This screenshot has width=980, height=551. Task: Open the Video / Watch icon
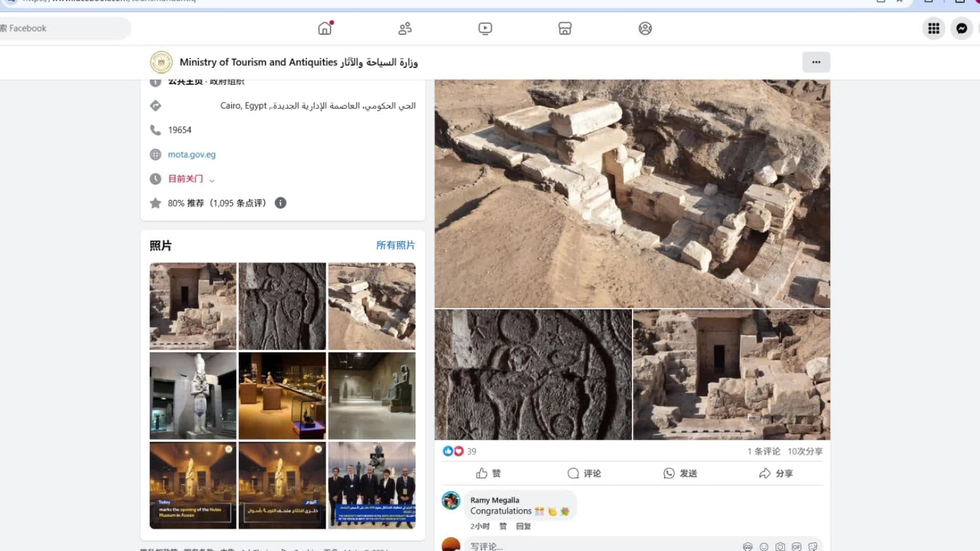pos(485,29)
